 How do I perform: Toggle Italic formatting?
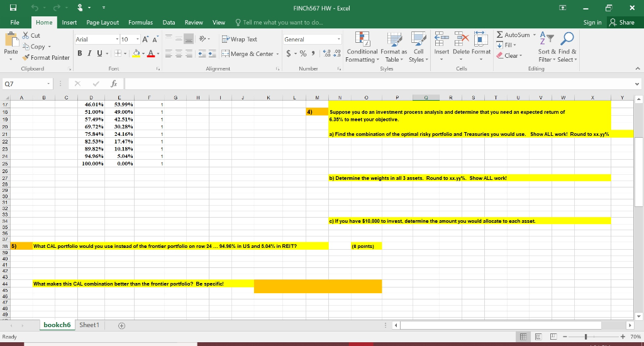(89, 53)
